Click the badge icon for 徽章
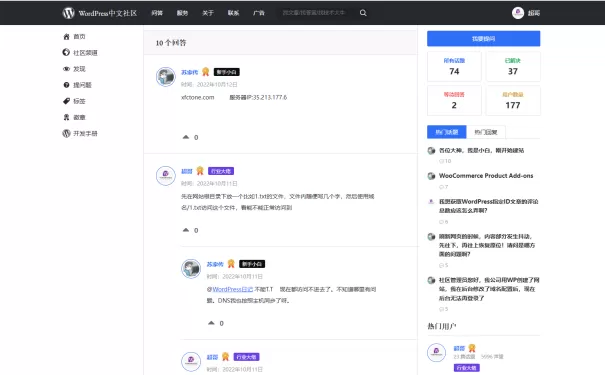 coord(66,117)
